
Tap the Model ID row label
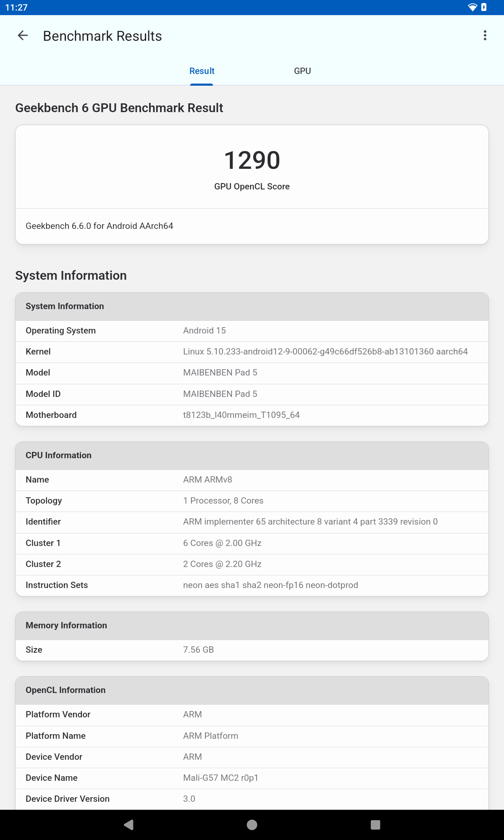[43, 394]
